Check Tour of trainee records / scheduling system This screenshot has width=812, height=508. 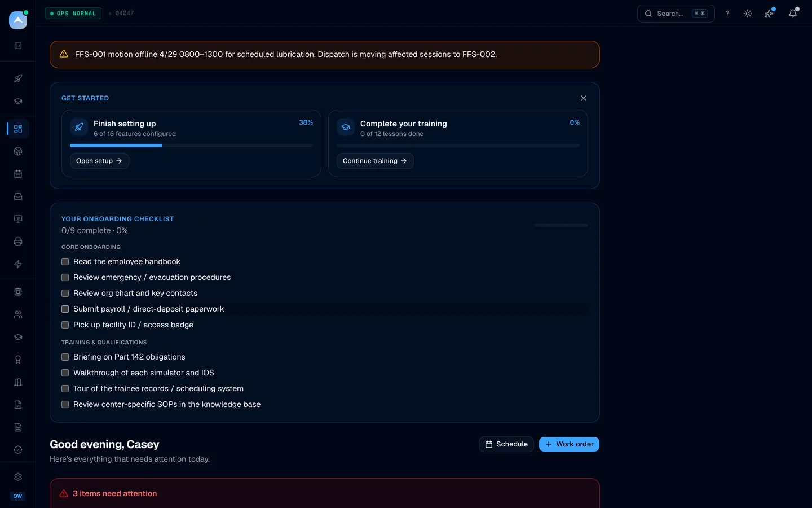pyautogui.click(x=65, y=389)
